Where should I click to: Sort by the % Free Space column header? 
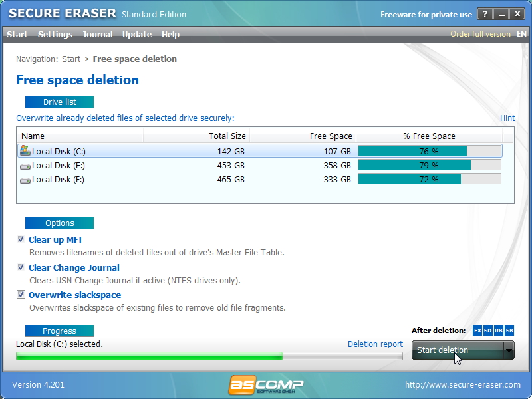click(x=429, y=136)
